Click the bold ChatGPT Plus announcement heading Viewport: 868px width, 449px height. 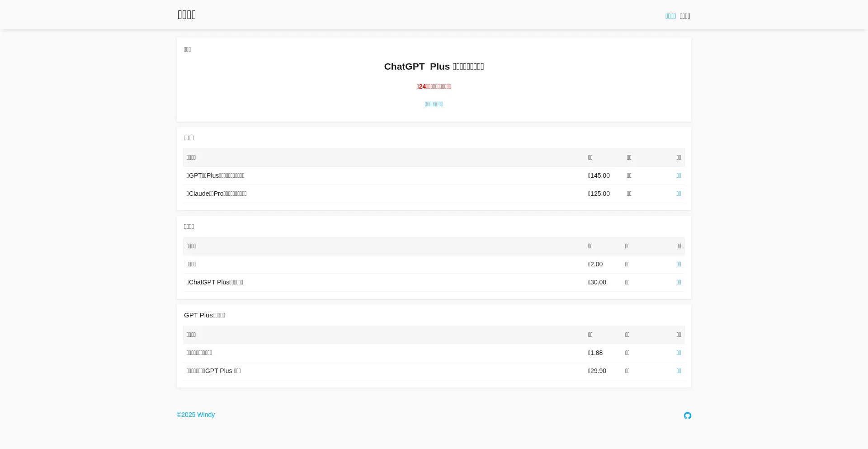point(434,66)
